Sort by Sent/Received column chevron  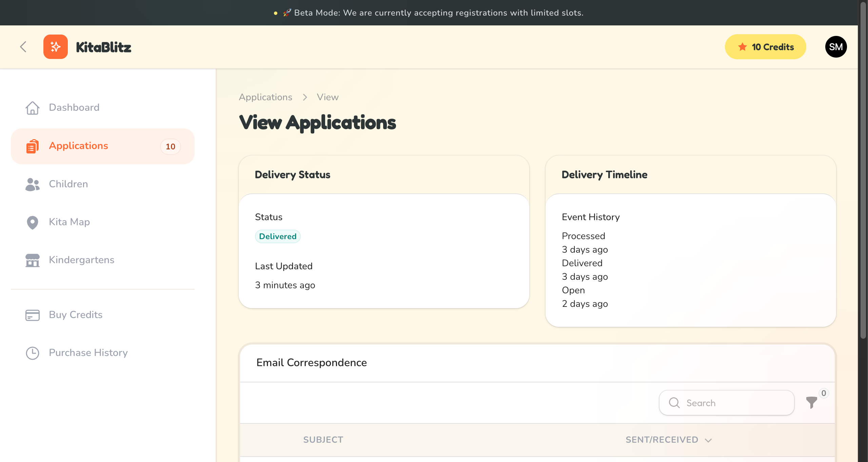708,440
